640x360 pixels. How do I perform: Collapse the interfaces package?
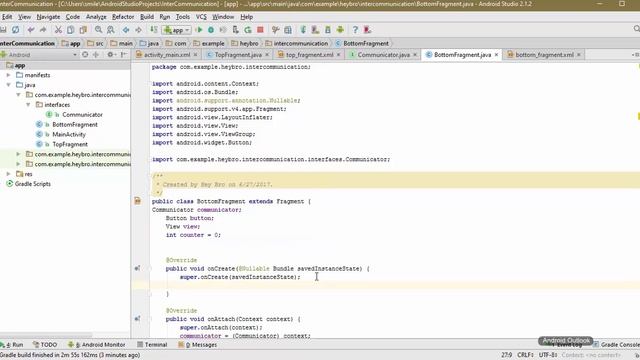pyautogui.click(x=28, y=105)
